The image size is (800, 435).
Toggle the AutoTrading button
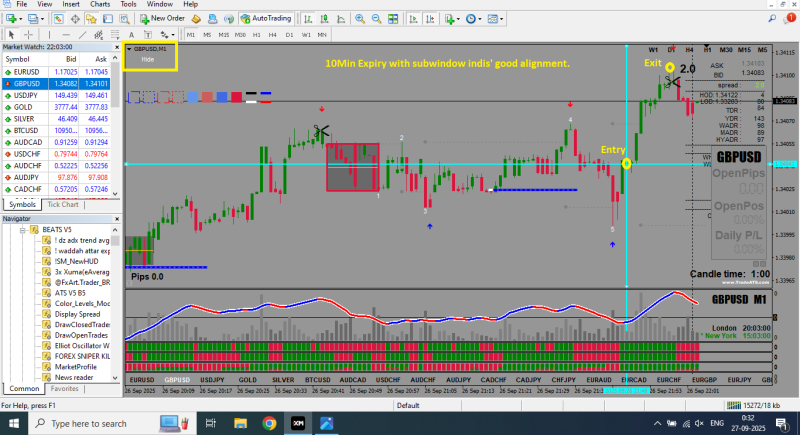(x=266, y=19)
